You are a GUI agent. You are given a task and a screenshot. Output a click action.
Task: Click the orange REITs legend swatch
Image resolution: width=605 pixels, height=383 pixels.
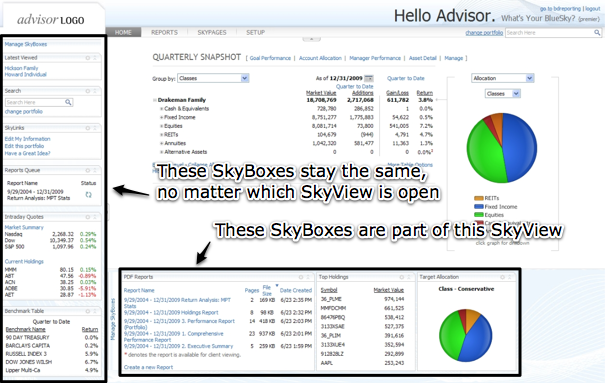coord(478,198)
